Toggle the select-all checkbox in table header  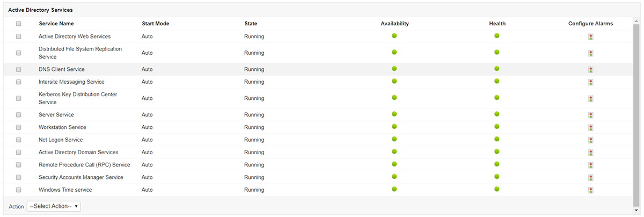tap(19, 24)
